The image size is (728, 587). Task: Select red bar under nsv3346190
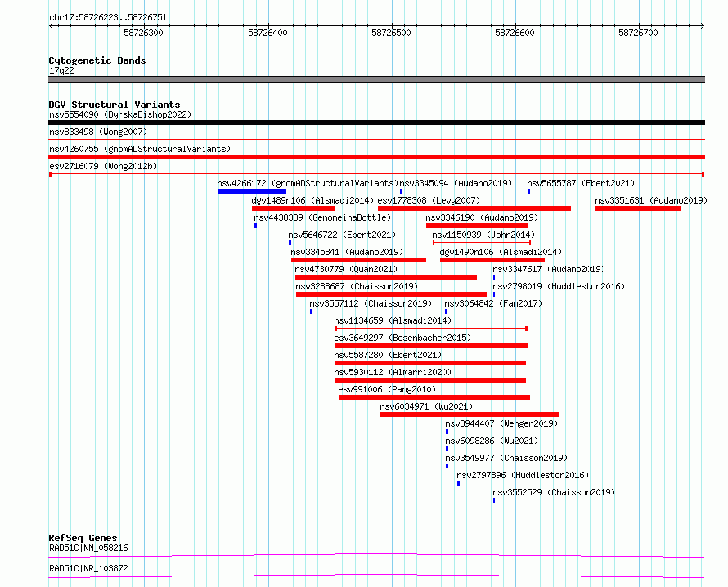click(477, 226)
